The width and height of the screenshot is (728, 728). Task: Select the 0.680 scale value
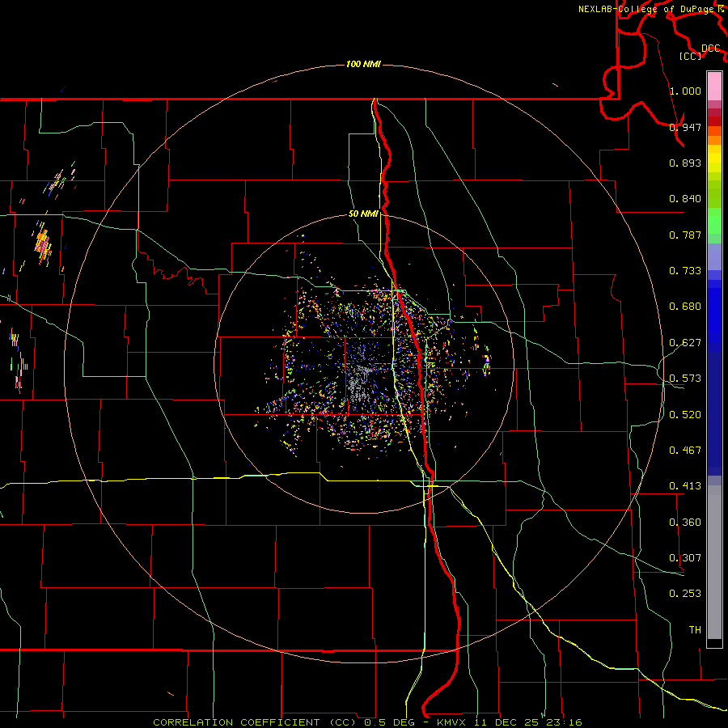coord(685,307)
